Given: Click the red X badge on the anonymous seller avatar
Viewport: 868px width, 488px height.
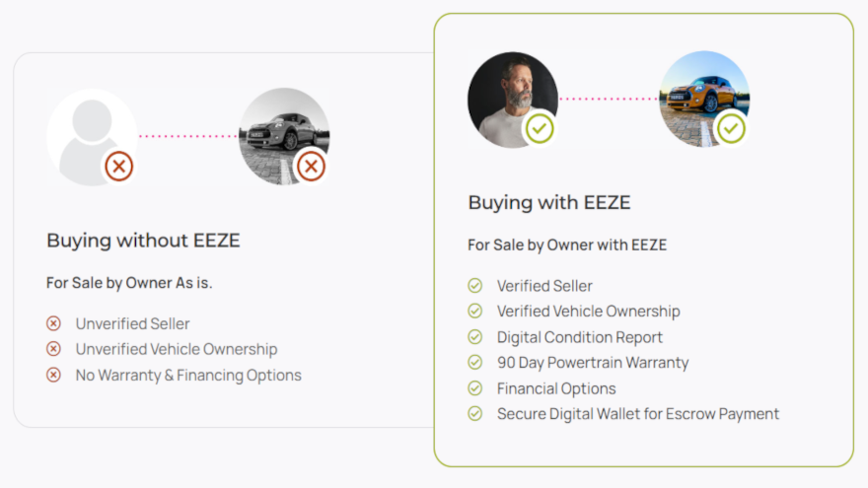Looking at the screenshot, I should point(119,167).
